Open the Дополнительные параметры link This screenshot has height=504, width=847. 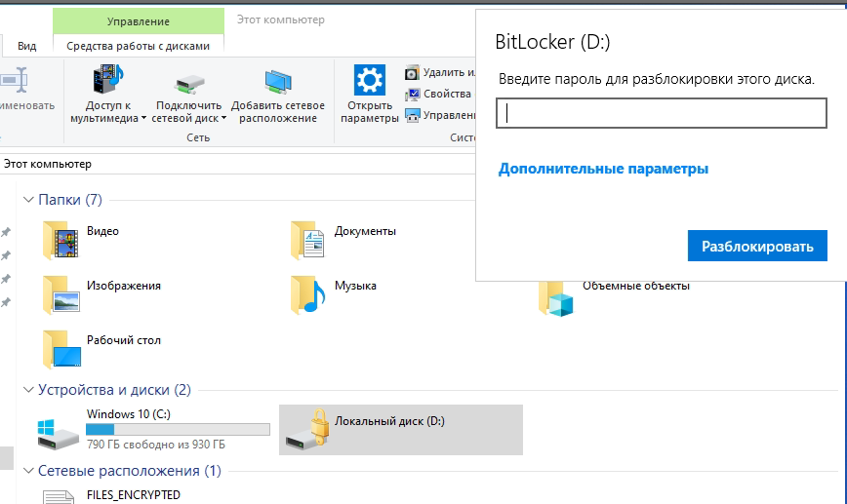tap(603, 169)
